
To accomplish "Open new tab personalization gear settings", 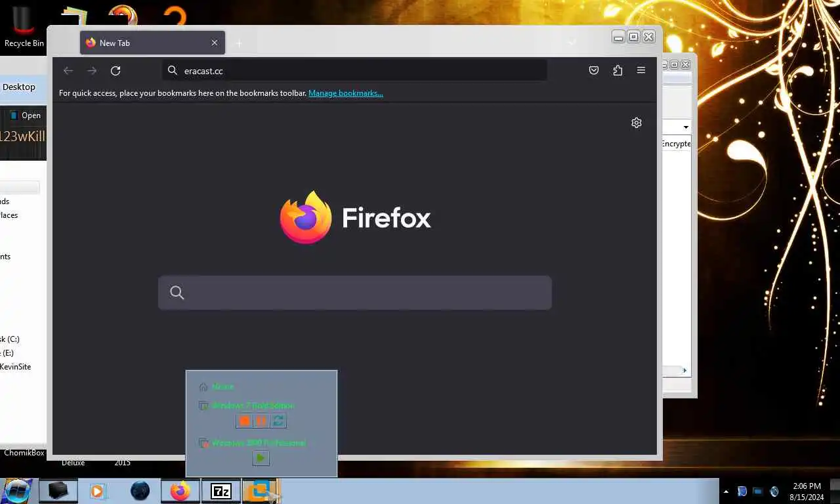I will (637, 123).
